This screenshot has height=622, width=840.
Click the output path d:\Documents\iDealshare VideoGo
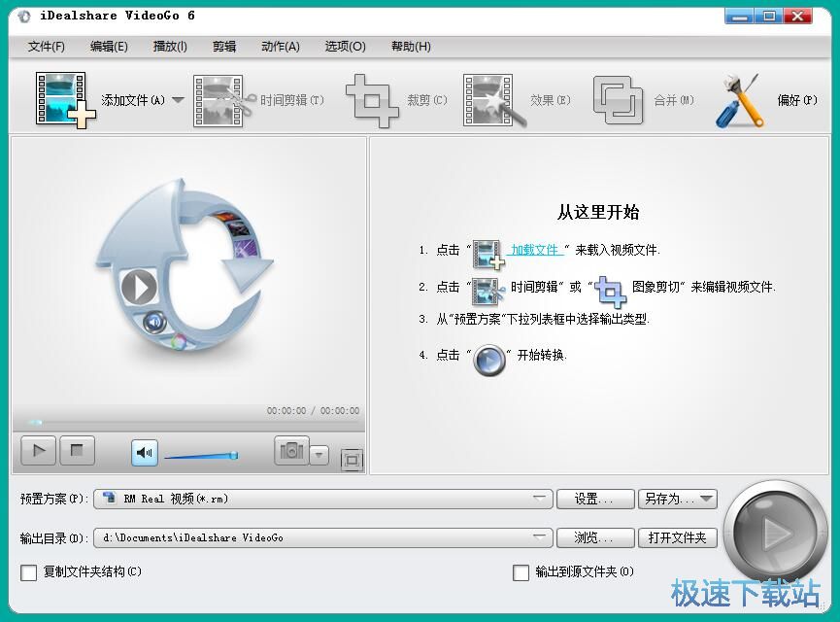193,537
